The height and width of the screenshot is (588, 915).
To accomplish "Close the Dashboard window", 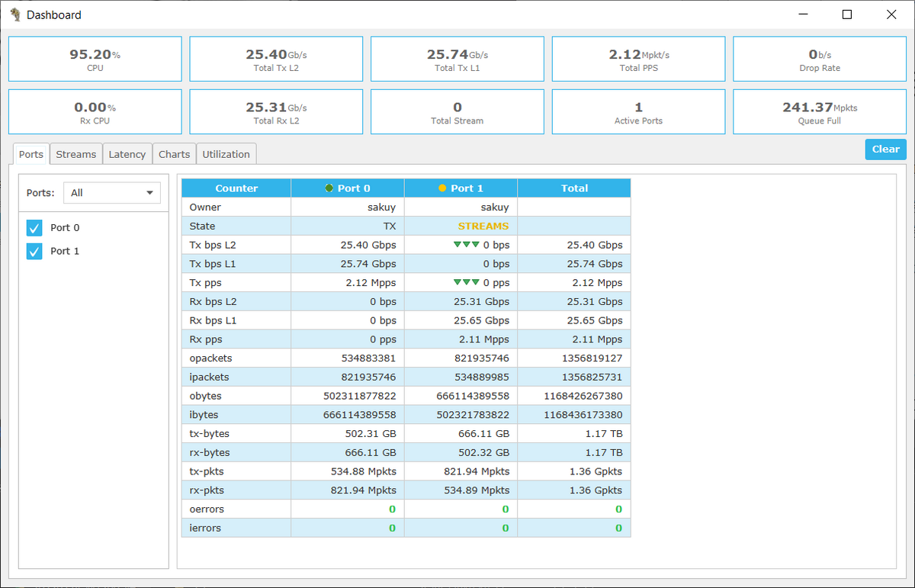I will [891, 14].
